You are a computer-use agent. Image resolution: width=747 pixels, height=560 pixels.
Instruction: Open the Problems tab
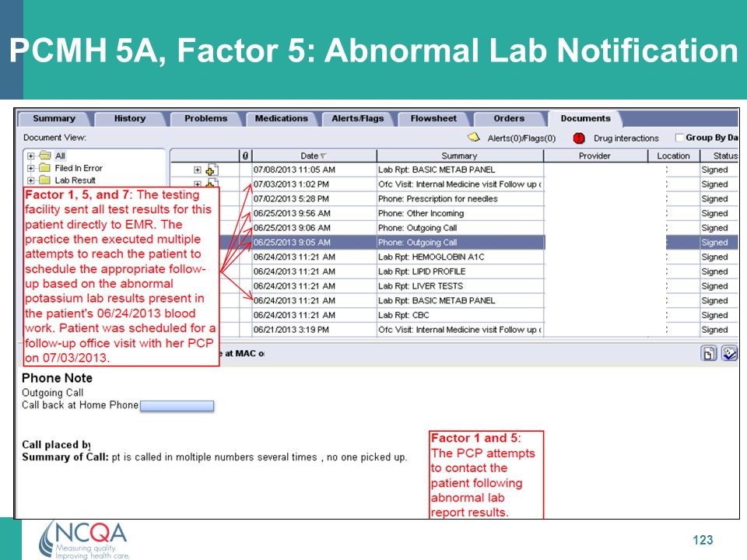pyautogui.click(x=205, y=118)
